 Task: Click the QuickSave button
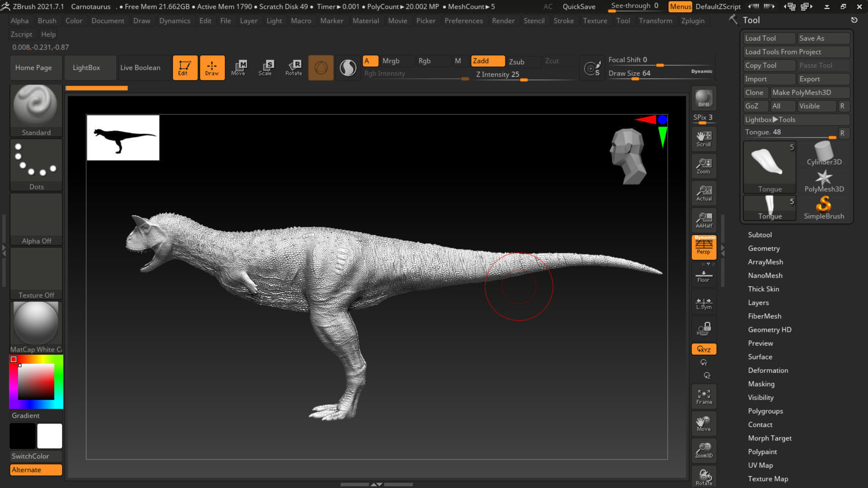click(579, 7)
